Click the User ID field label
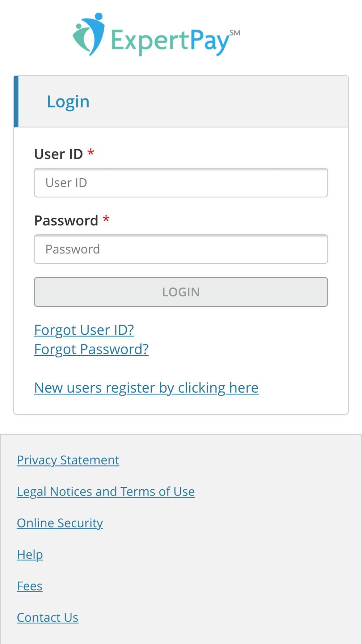The width and height of the screenshot is (362, 644). (59, 154)
